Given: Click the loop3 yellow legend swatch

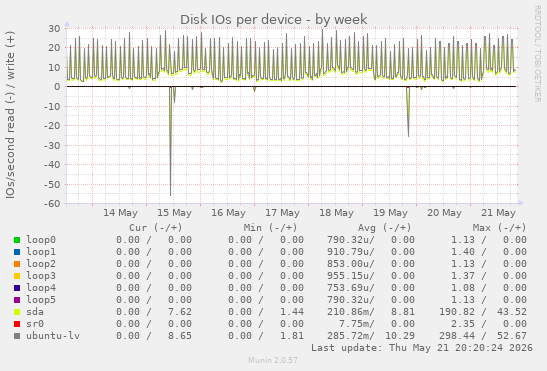Looking at the screenshot, I should tap(17, 276).
